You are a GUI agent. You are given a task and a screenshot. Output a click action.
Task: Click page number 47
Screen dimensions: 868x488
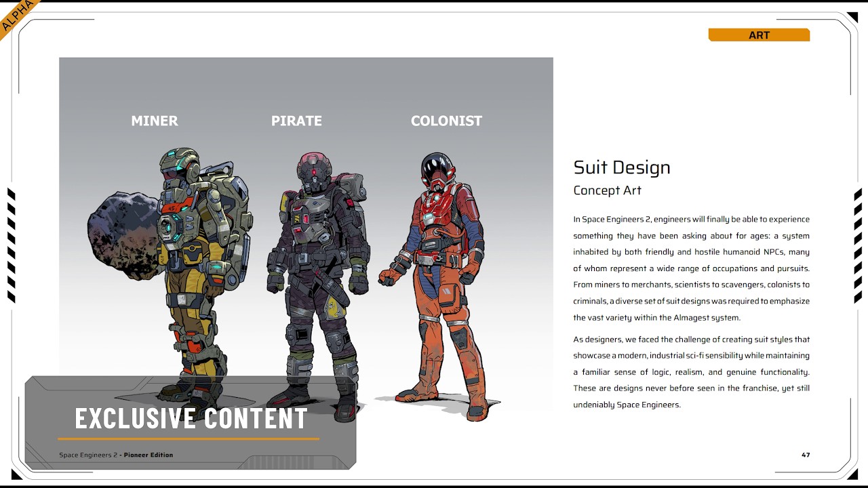pyautogui.click(x=806, y=455)
